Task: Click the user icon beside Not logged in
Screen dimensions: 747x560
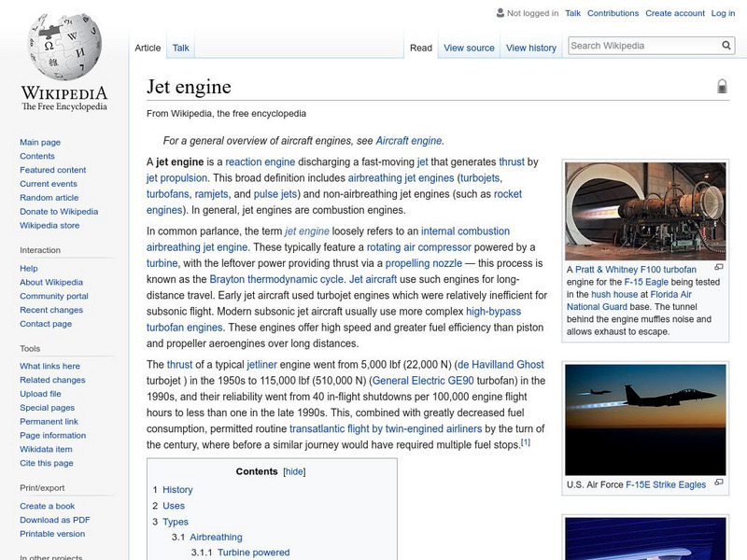Action: 500,13
